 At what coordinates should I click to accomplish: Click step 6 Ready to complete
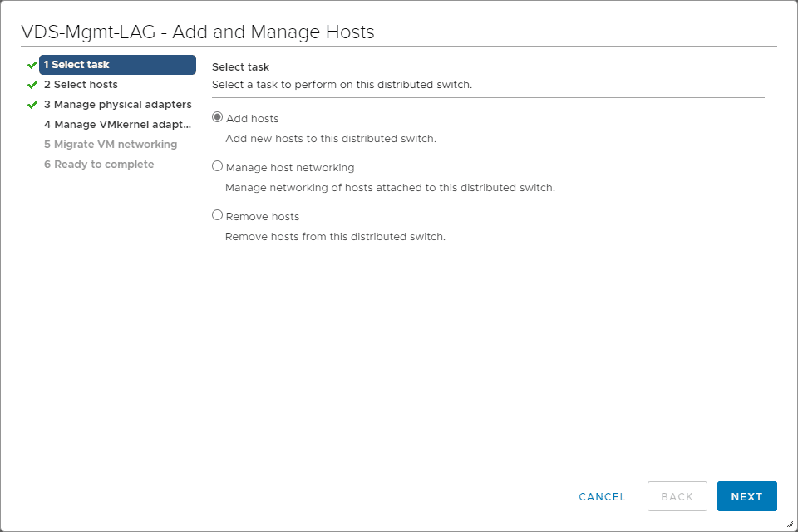coord(98,165)
